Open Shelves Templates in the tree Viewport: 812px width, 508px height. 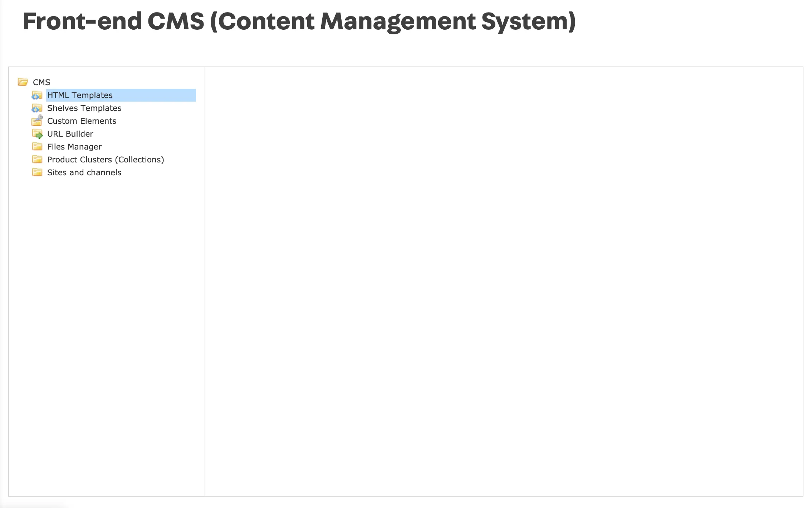click(x=84, y=108)
